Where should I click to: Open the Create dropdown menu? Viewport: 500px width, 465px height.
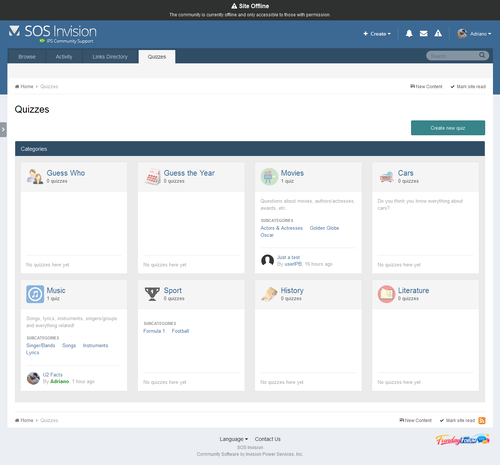pos(377,34)
